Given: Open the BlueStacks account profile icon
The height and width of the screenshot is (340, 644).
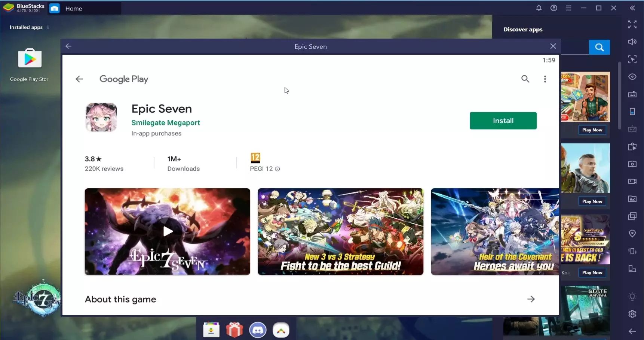Looking at the screenshot, I should click(x=553, y=8).
